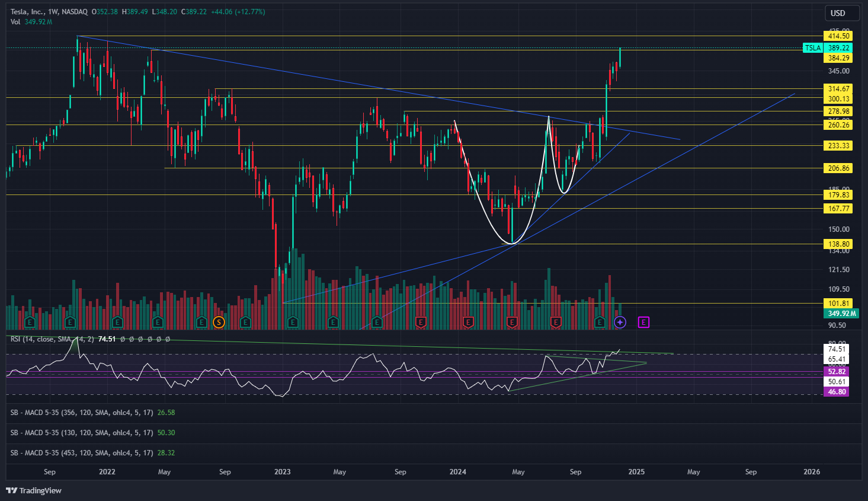Open the TradingView logo link
The image size is (868, 501).
click(x=34, y=490)
